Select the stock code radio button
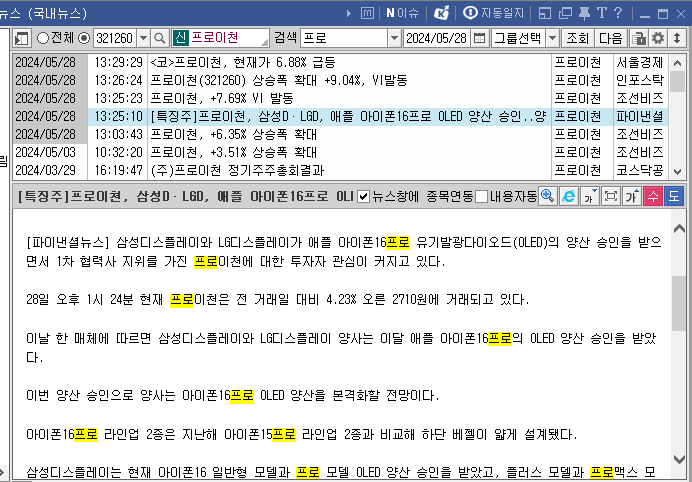Viewport: 692px width, 482px height. coord(84,38)
